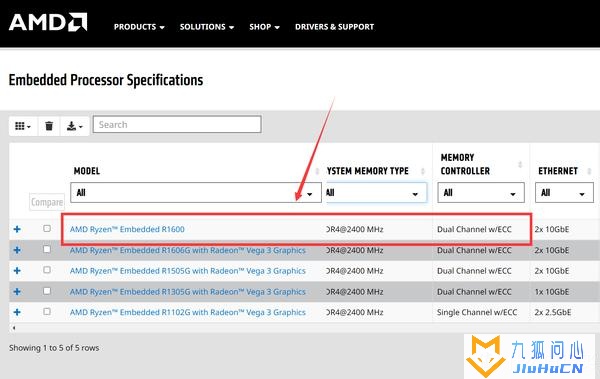This screenshot has height=379, width=600.
Task: Click the AMD logo
Action: point(48,22)
